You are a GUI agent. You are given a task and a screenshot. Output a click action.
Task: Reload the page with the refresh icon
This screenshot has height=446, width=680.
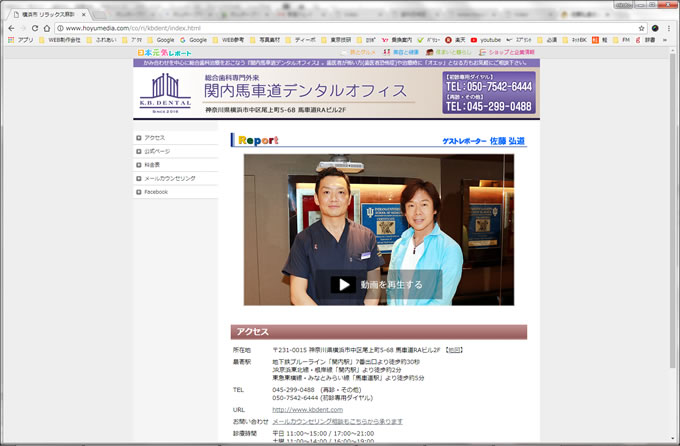coord(35,28)
